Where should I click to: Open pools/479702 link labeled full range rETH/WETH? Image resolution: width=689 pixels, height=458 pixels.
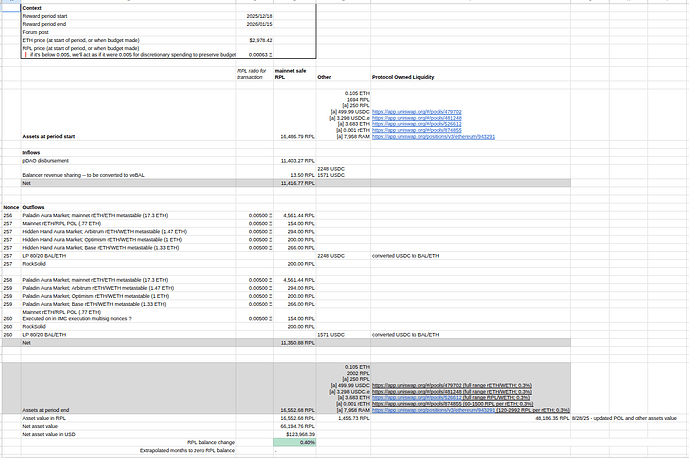click(x=452, y=385)
